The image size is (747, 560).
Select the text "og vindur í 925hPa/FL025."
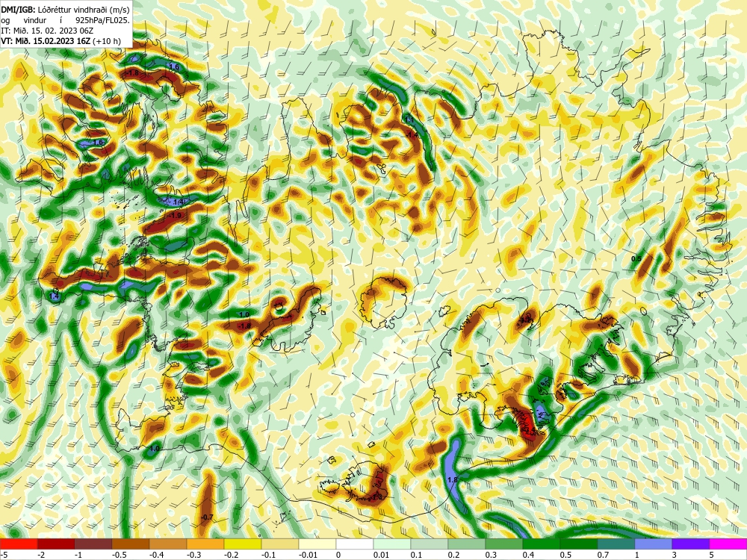[65, 20]
